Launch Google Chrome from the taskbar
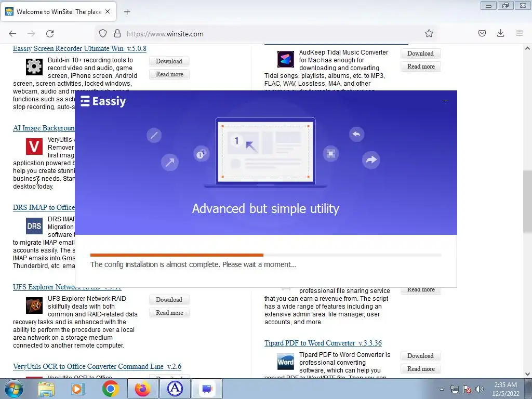 (110, 389)
